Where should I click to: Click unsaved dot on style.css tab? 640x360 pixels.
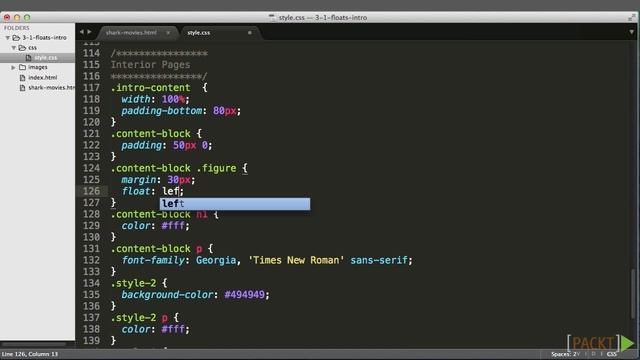[x=250, y=33]
